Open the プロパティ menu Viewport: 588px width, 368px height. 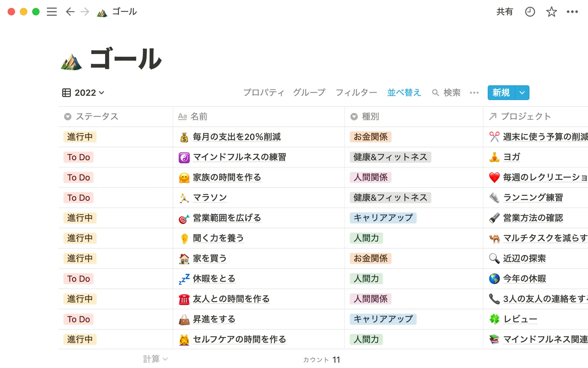coord(263,93)
